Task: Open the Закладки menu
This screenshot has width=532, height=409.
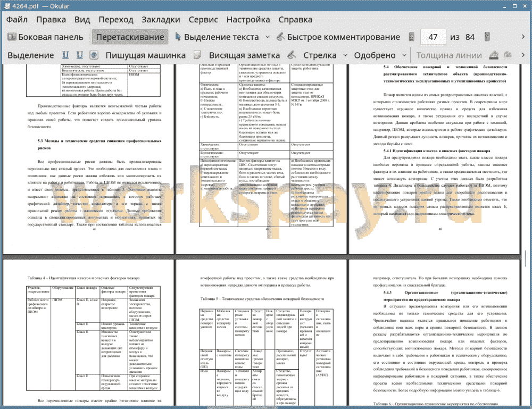Action: (x=161, y=20)
